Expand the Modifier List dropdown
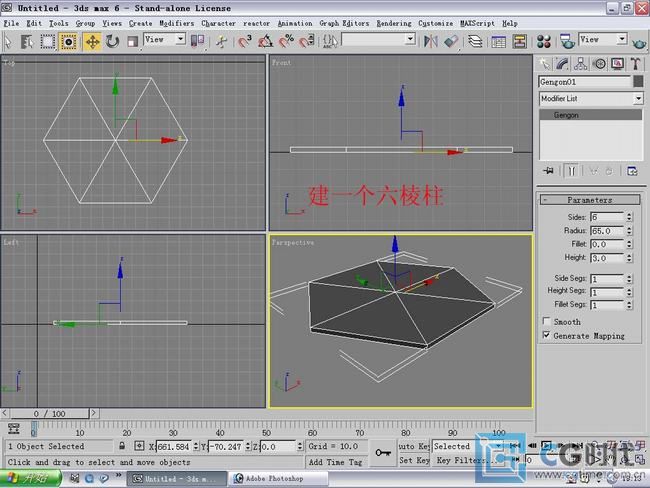 point(591,99)
